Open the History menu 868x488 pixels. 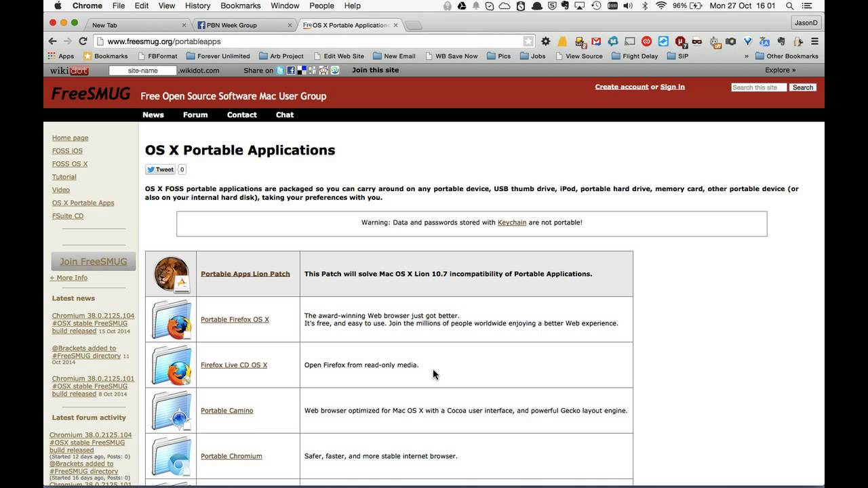197,5
